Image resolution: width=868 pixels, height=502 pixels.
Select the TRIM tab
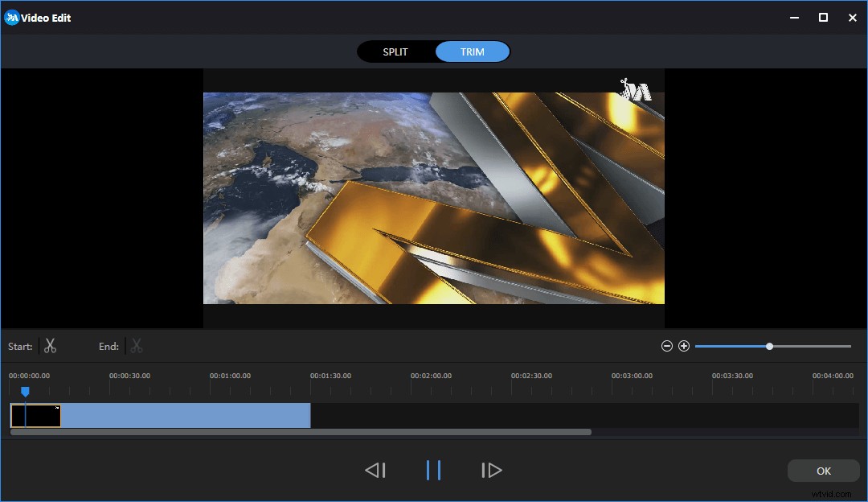(473, 51)
